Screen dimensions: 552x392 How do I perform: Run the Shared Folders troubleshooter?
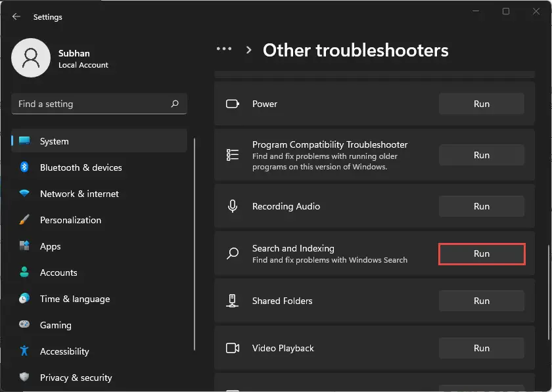481,301
